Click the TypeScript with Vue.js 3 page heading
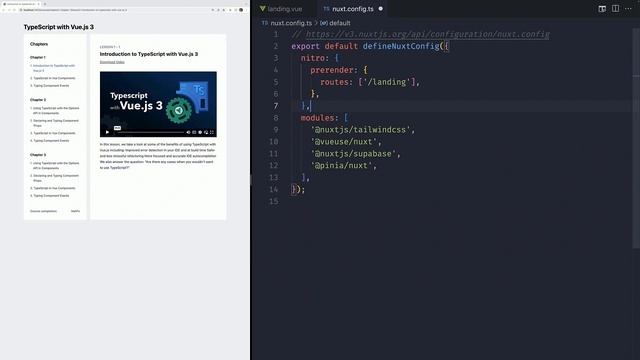 (x=59, y=27)
